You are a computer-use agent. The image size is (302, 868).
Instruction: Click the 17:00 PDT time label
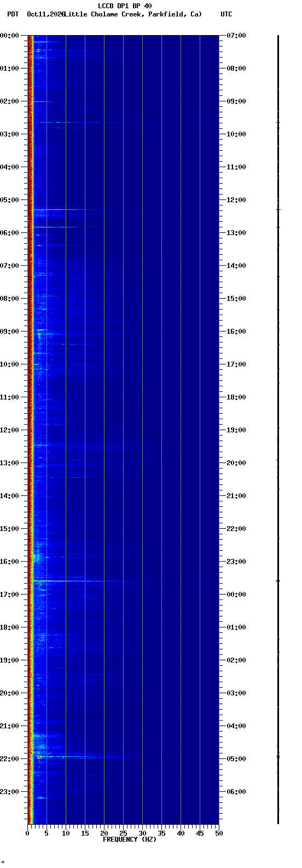point(10,595)
